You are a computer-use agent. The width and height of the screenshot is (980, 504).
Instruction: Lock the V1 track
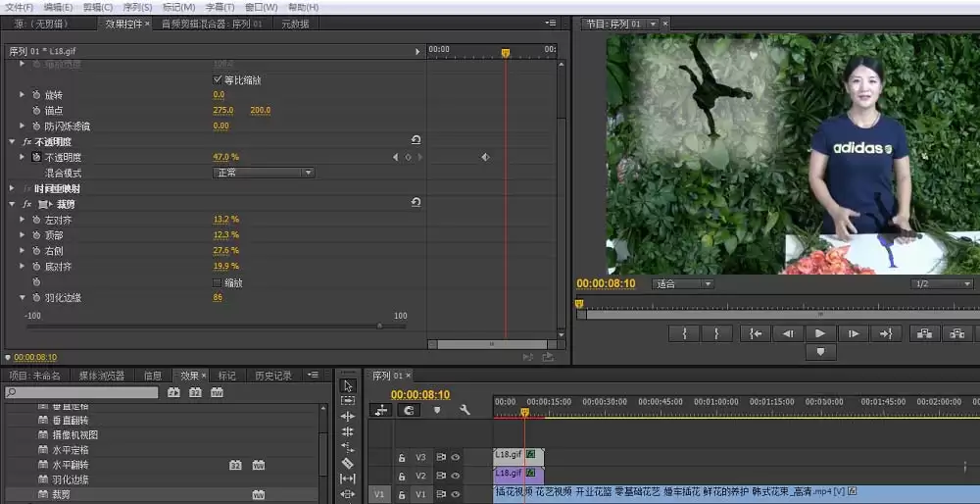pos(402,494)
